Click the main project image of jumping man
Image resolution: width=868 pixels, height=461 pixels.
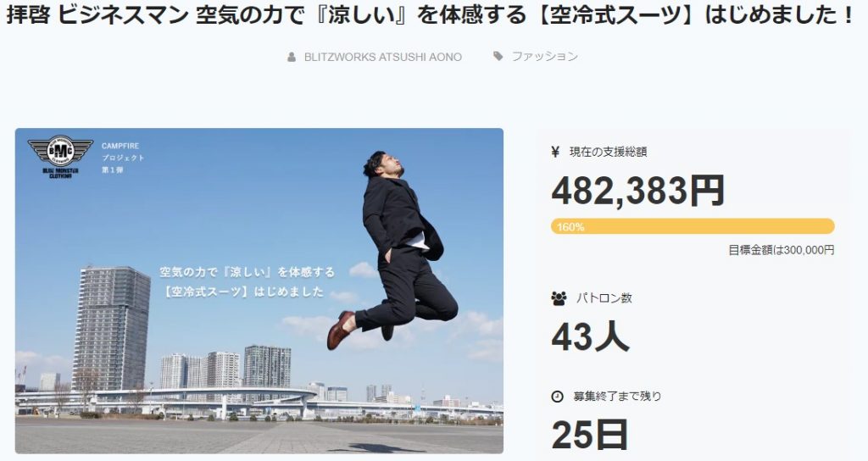pyautogui.click(x=259, y=292)
